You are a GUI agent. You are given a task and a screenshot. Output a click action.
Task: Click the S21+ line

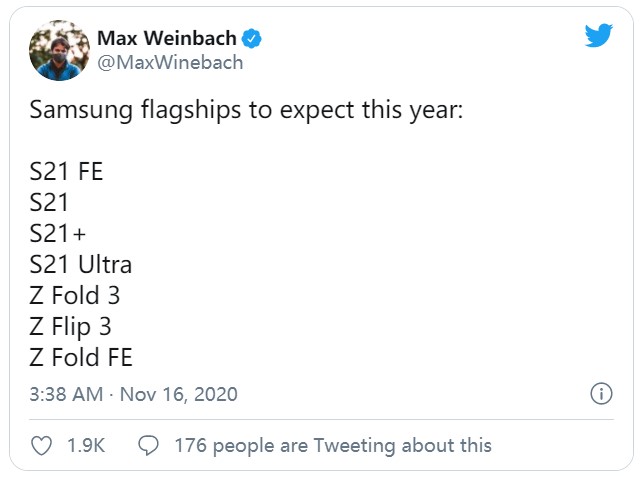tap(58, 234)
